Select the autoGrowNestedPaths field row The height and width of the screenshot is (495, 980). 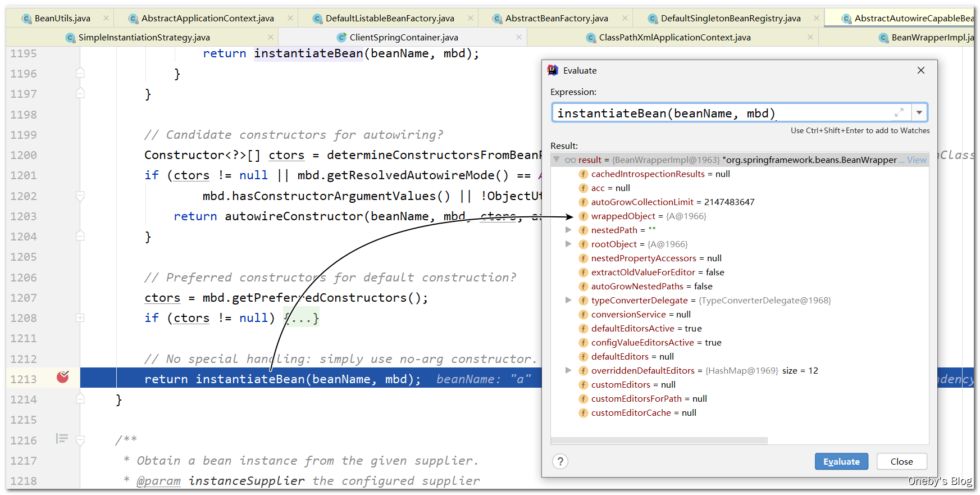(x=740, y=286)
